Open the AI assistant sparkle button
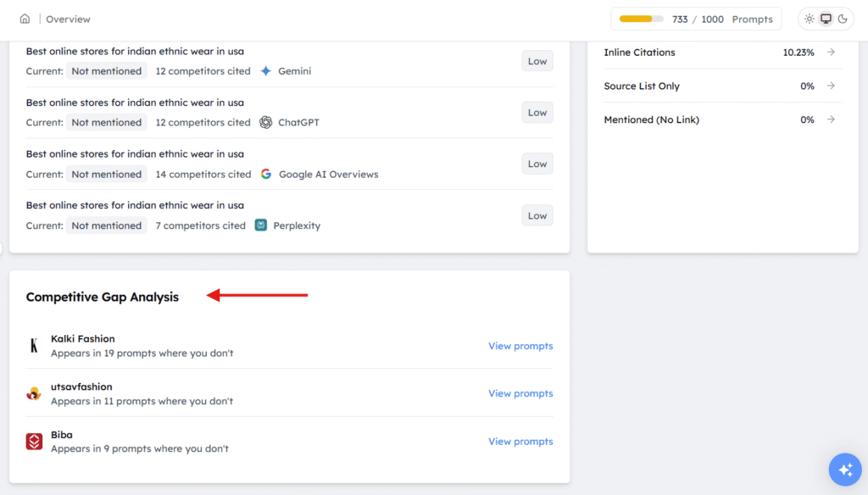 tap(845, 470)
